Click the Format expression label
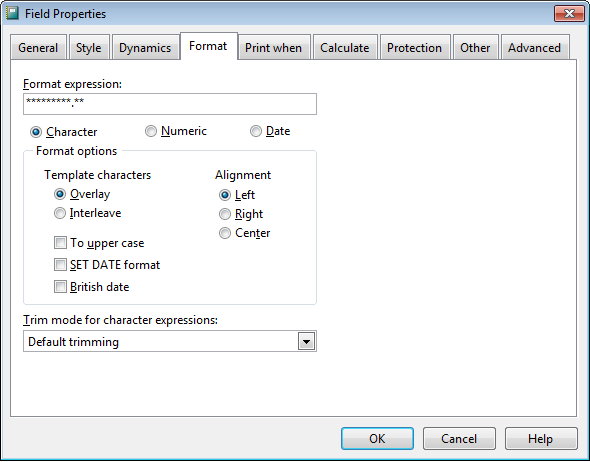Viewport: 590px width, 462px height. coord(73,84)
